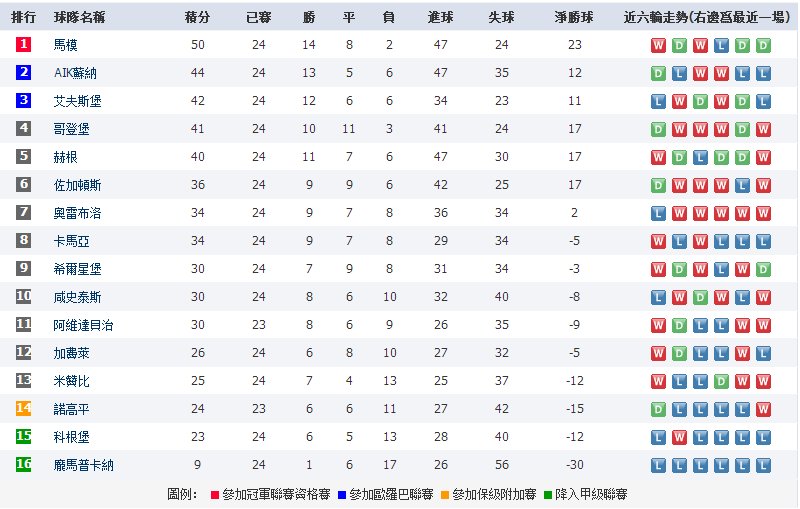Open the 諾高平 team link
Screen dimensions: 800x509
point(70,409)
